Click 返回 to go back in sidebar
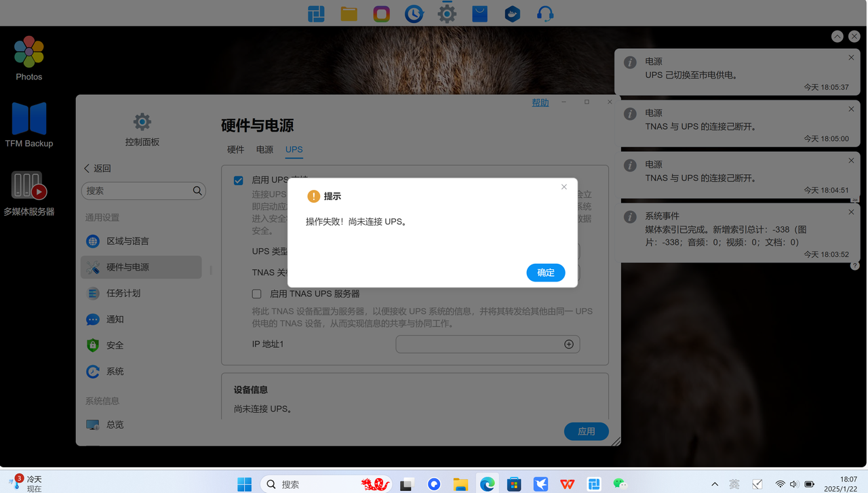The width and height of the screenshot is (868, 493). coord(97,167)
